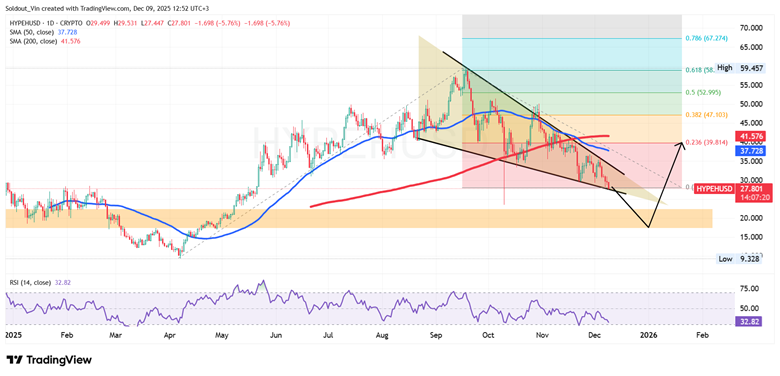Click the 75.00 RSI axis label
Image resolution: width=780 pixels, height=376 pixels.
pos(749,288)
